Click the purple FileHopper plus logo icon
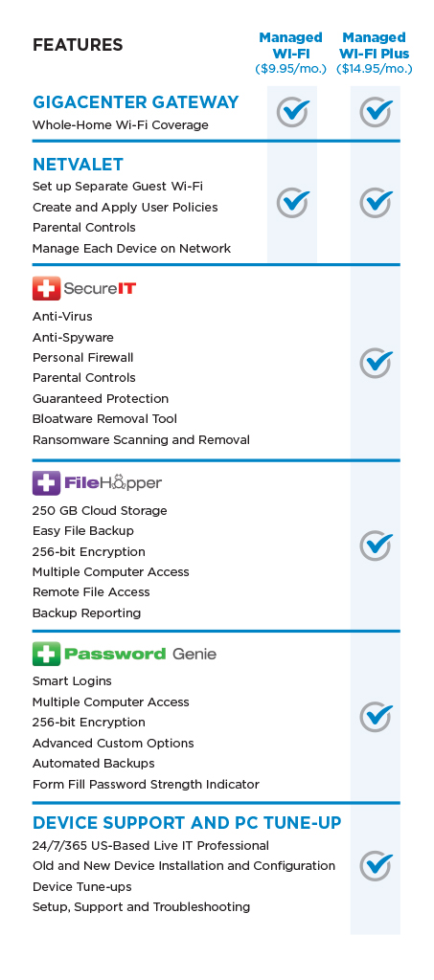 pos(46,483)
